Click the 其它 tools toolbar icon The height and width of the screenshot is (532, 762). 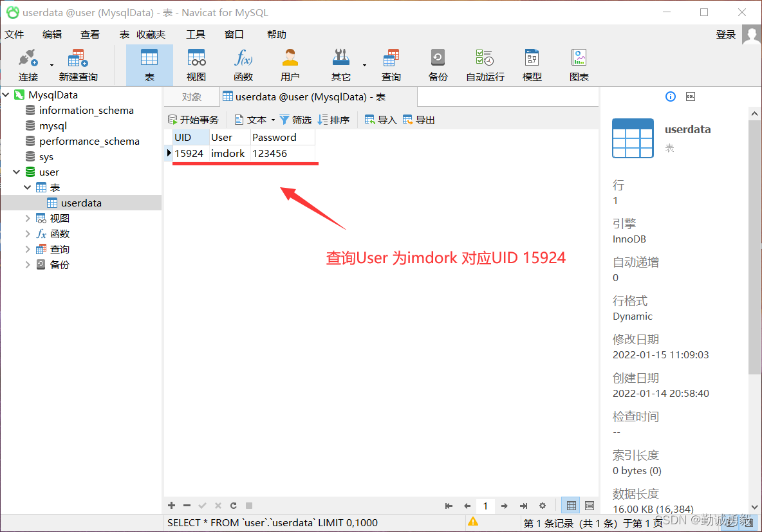click(340, 64)
